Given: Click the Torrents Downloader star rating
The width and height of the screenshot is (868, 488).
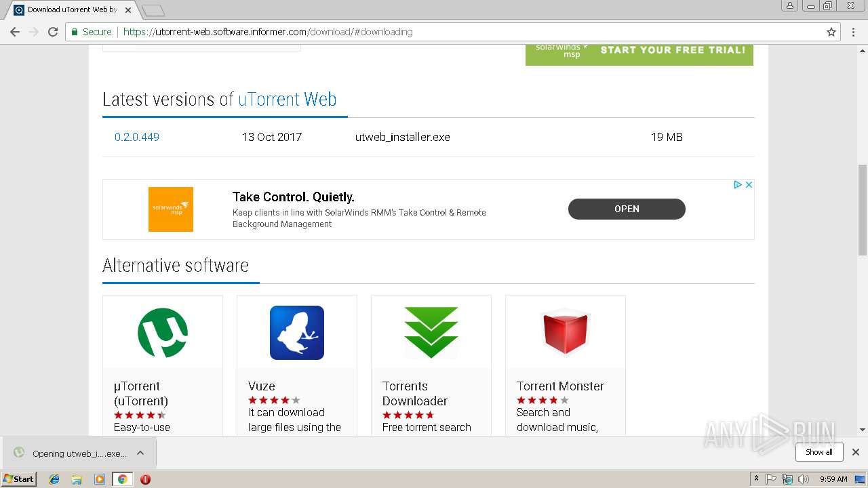Looking at the screenshot, I should pyautogui.click(x=408, y=415).
